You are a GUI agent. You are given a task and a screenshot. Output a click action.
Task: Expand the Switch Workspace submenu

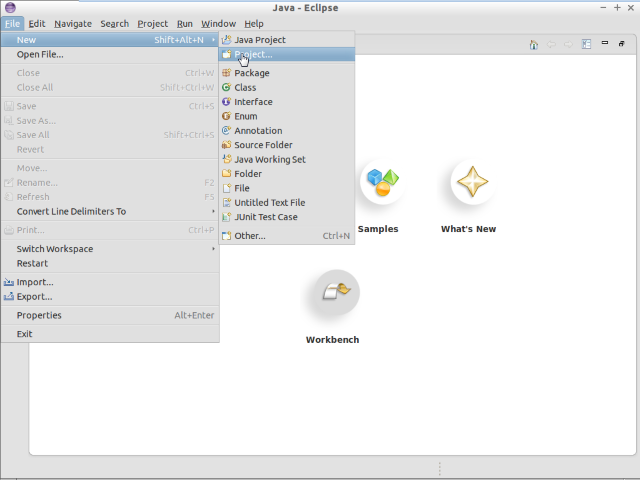pyautogui.click(x=213, y=249)
